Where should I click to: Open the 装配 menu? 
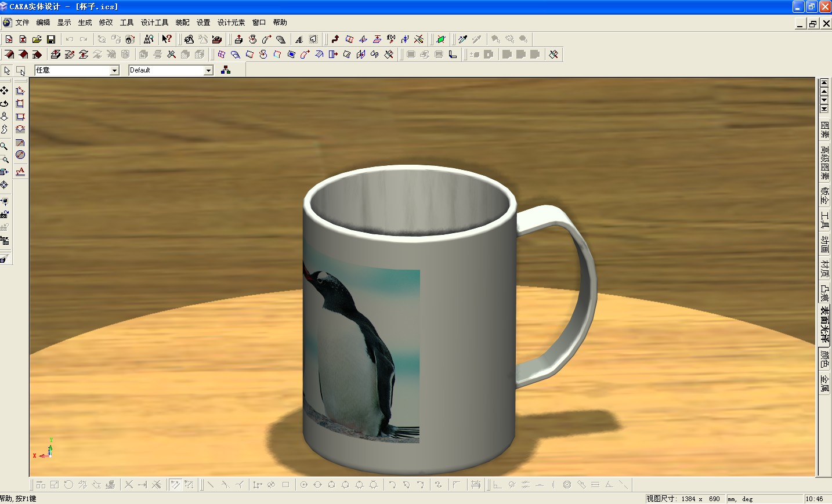coord(182,23)
